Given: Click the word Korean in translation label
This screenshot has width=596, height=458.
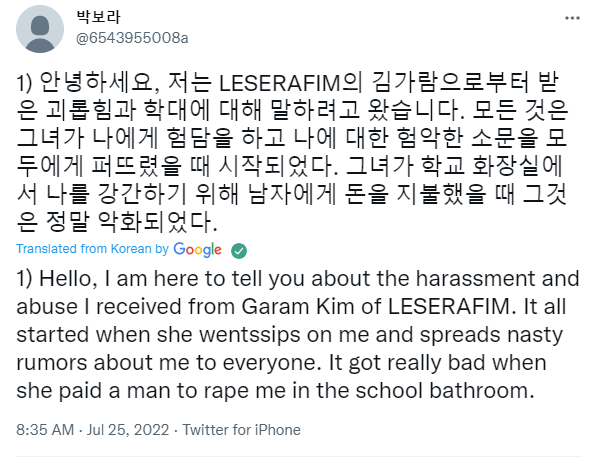Looking at the screenshot, I should [x=131, y=249].
